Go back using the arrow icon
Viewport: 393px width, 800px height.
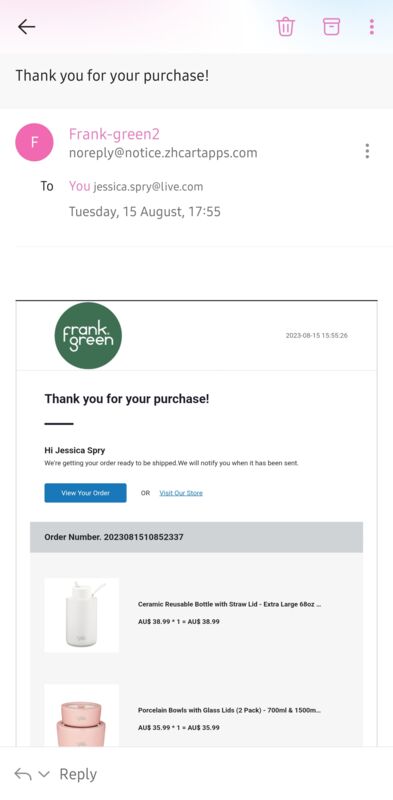(27, 27)
